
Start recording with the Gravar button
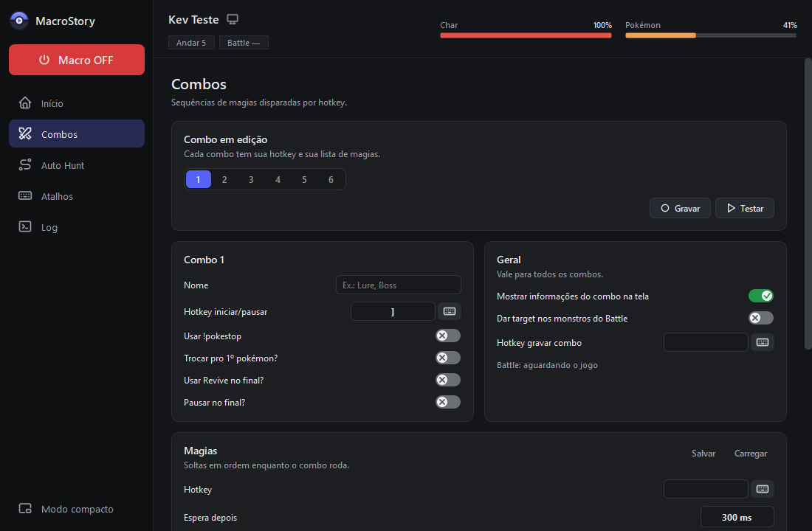click(x=680, y=208)
